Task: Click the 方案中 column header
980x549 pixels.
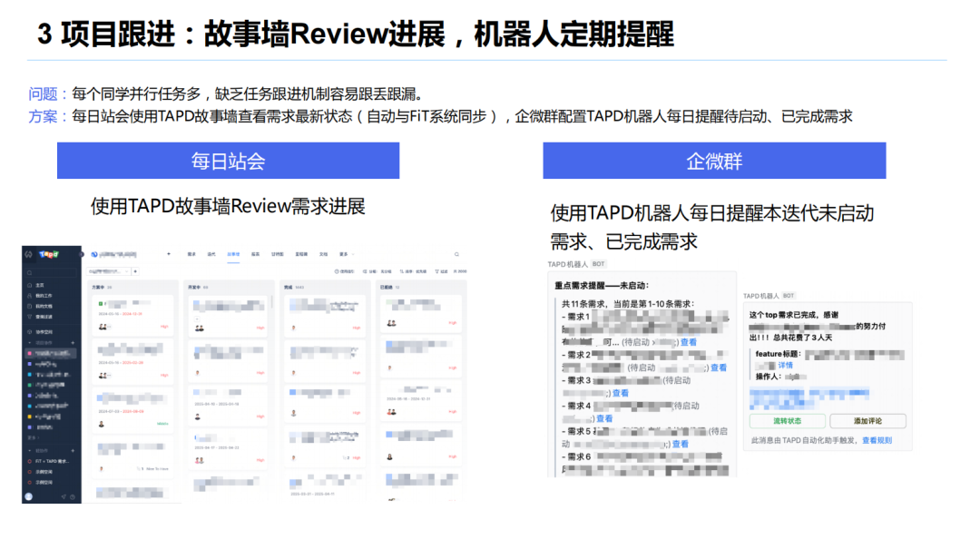Action: pos(98,288)
